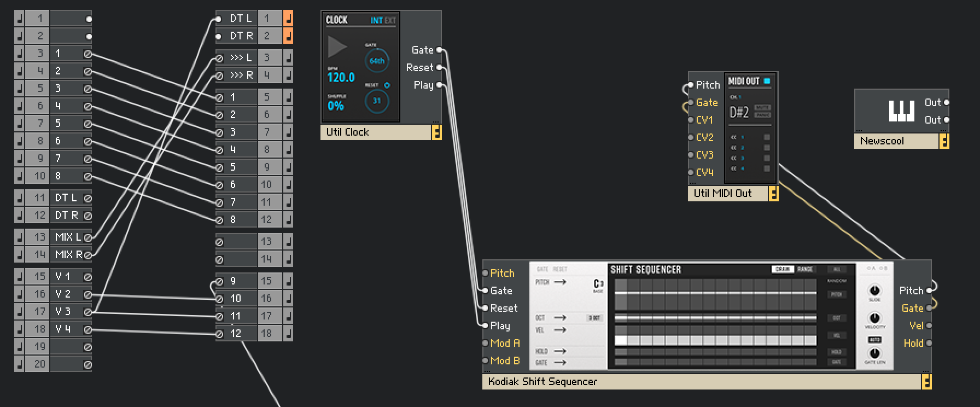Image resolution: width=980 pixels, height=407 pixels.
Task: Toggle the Clock reset enable ring
Action: coord(387,85)
